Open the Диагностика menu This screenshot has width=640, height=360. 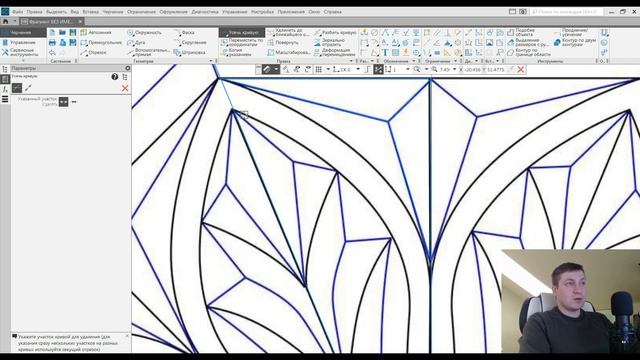coord(205,12)
